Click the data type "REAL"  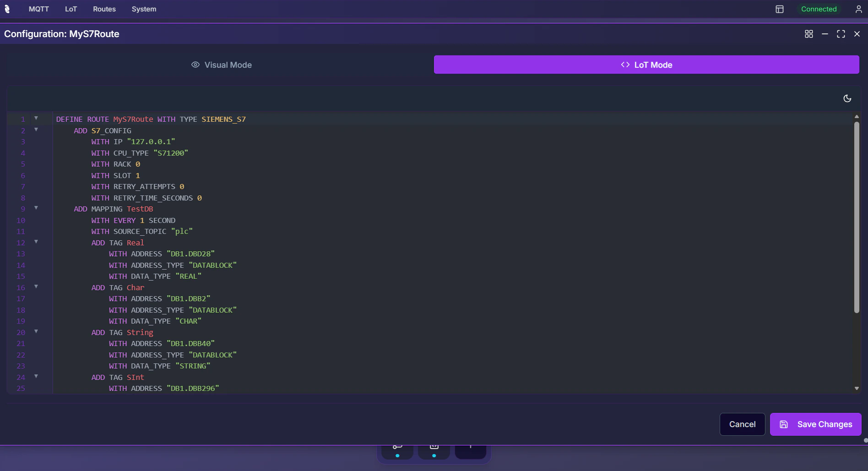pos(188,276)
